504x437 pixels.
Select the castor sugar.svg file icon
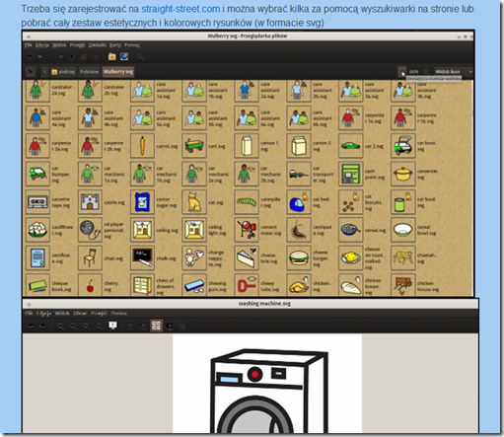pos(142,202)
